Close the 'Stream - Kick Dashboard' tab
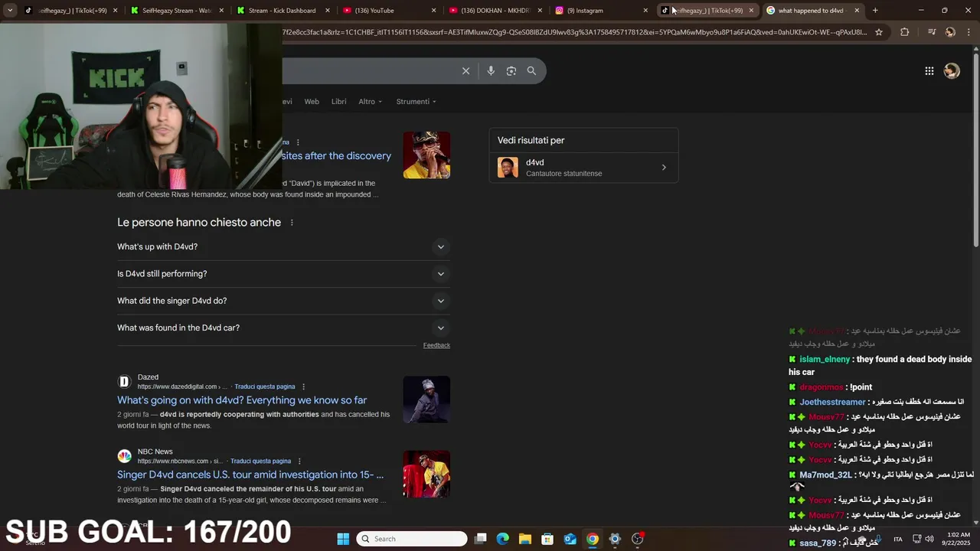 327,11
